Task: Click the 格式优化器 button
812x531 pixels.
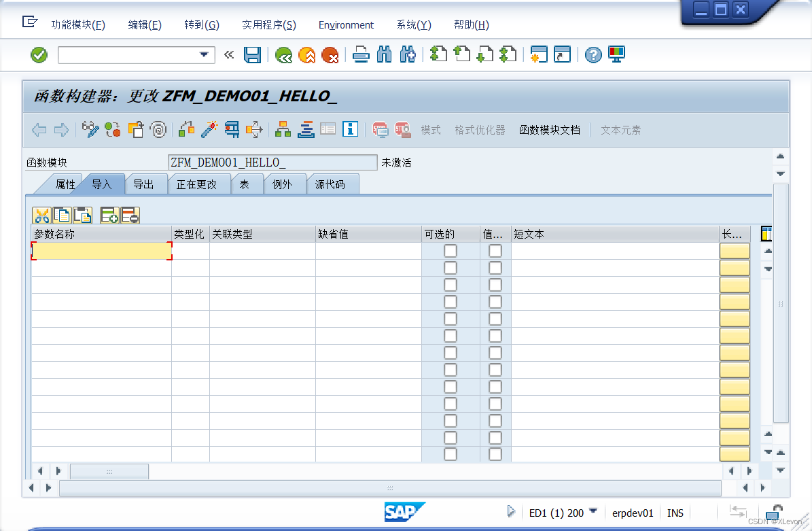Action: point(480,130)
